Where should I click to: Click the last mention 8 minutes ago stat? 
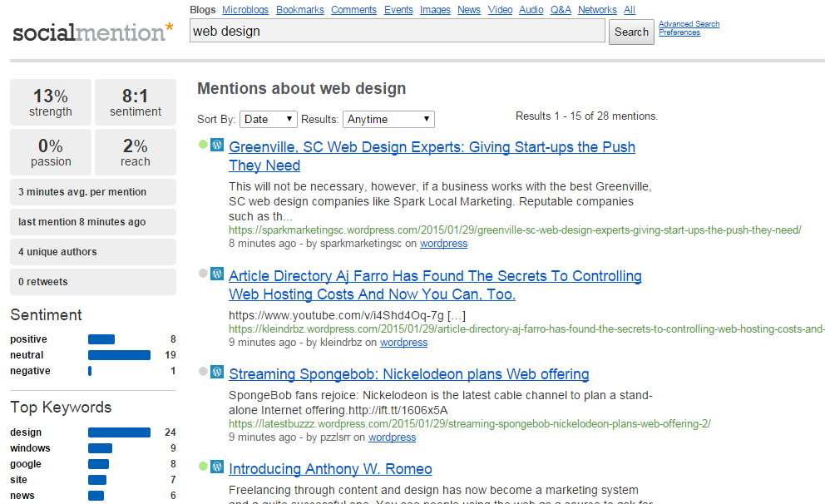(93, 222)
